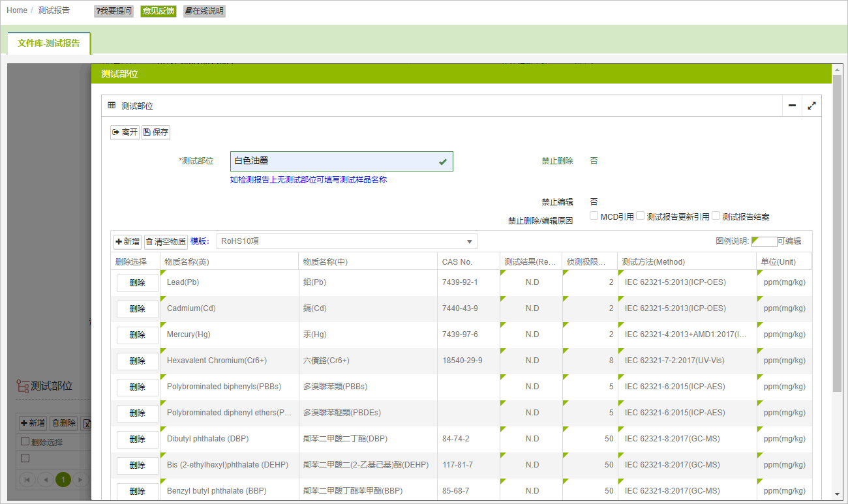Viewport: 848px width, 504px height.
Task: Click the Lead(Pb) English name cell
Action: tap(229, 283)
